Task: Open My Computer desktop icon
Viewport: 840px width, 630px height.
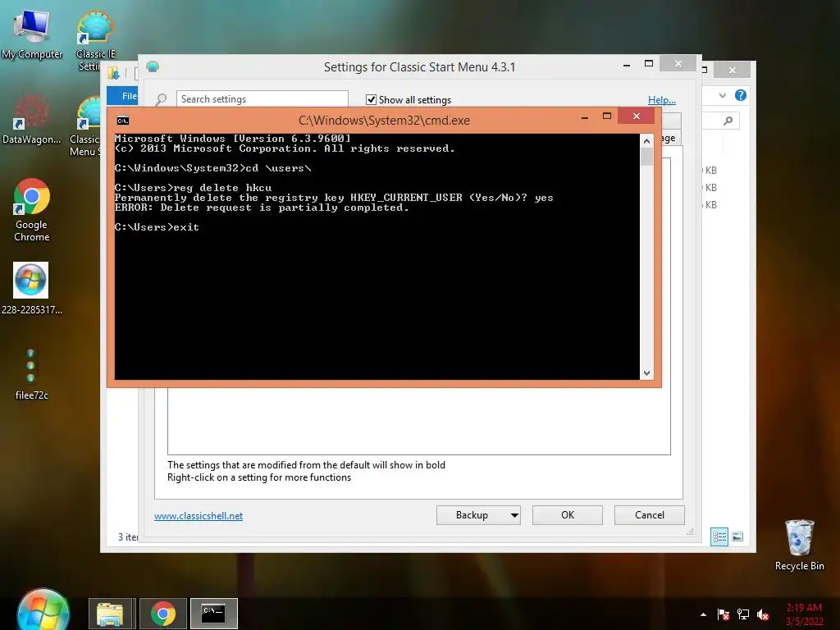Action: (32, 33)
